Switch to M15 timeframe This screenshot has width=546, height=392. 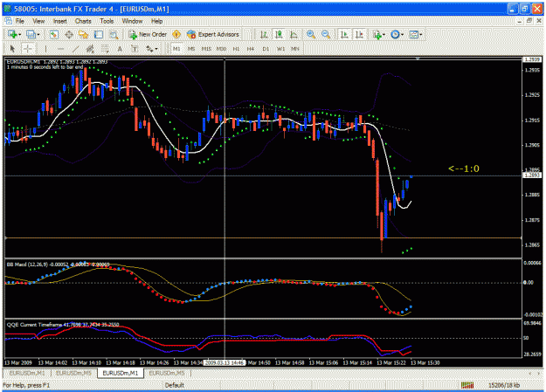pos(206,49)
